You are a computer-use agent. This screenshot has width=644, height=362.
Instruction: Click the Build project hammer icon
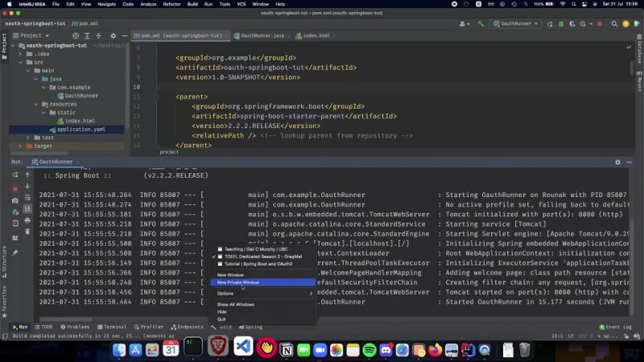[x=481, y=24]
